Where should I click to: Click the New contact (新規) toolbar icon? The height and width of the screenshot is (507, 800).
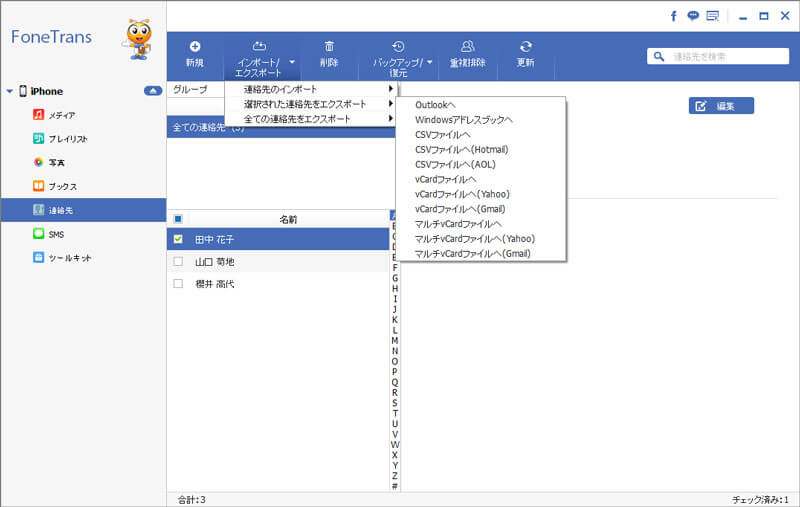click(194, 47)
